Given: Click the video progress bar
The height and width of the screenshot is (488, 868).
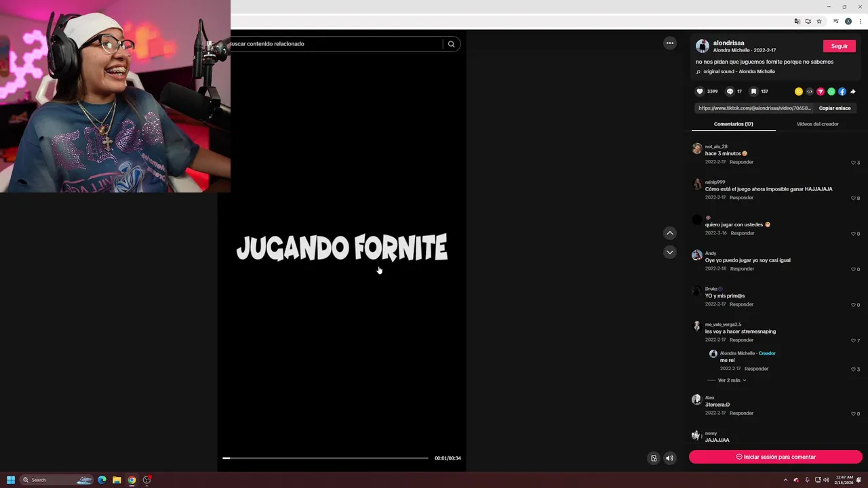Looking at the screenshot, I should 325,458.
